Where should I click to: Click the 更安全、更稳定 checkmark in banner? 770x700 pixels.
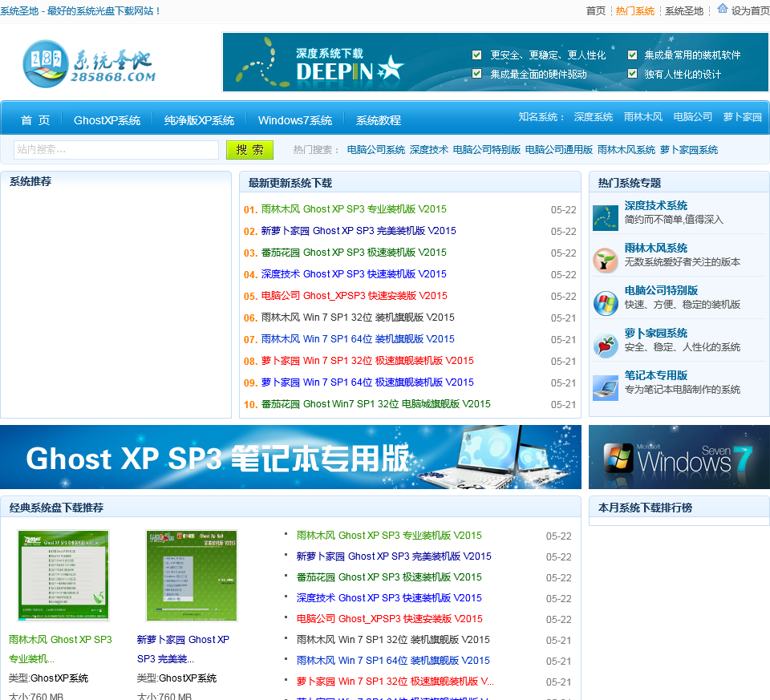[476, 55]
